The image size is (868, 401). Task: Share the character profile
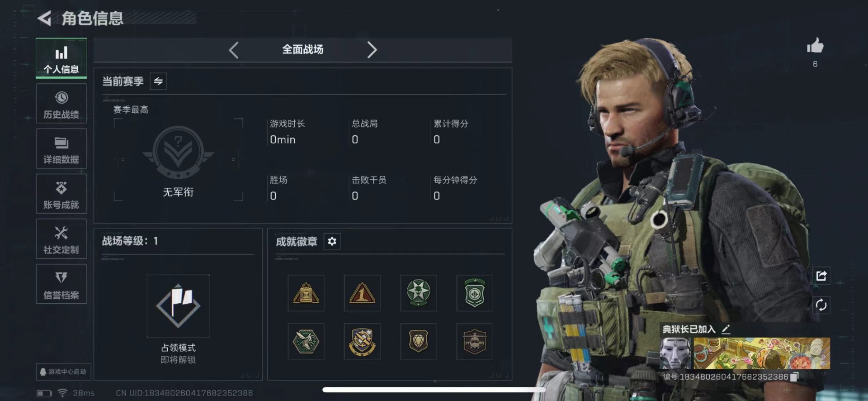tap(821, 276)
